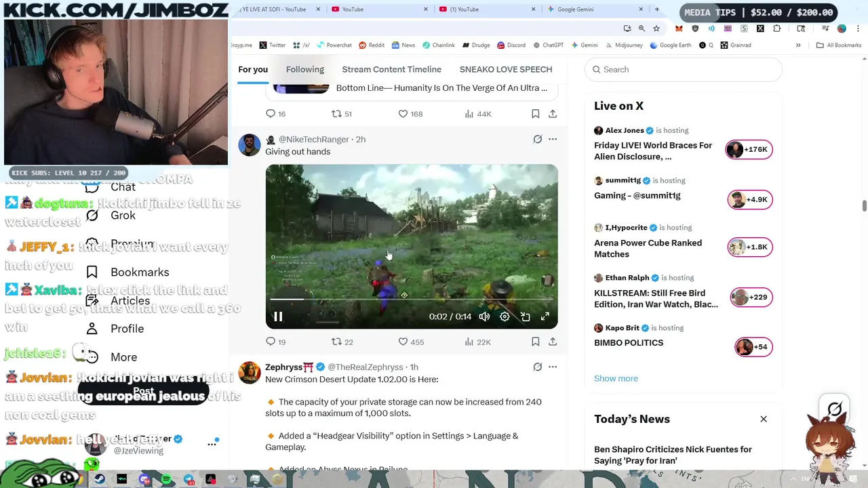Open the Stream Content Timeline tab
Image resolution: width=868 pixels, height=488 pixels.
(392, 69)
